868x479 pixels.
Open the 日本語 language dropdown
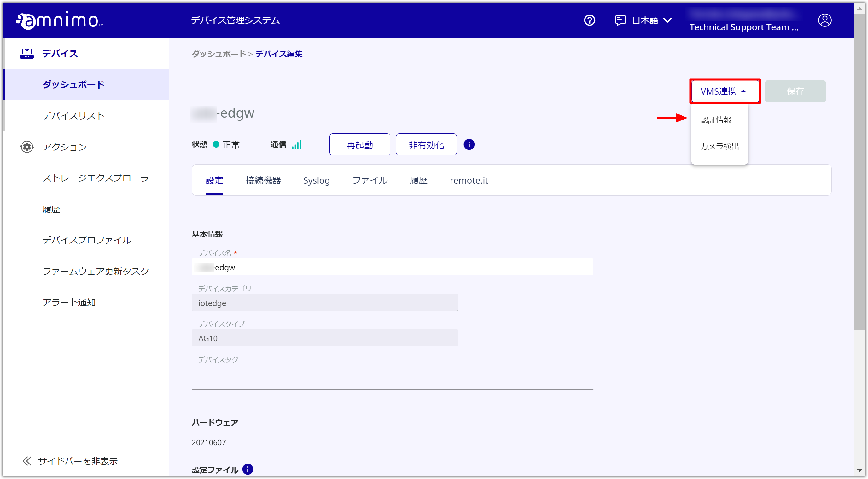point(652,20)
